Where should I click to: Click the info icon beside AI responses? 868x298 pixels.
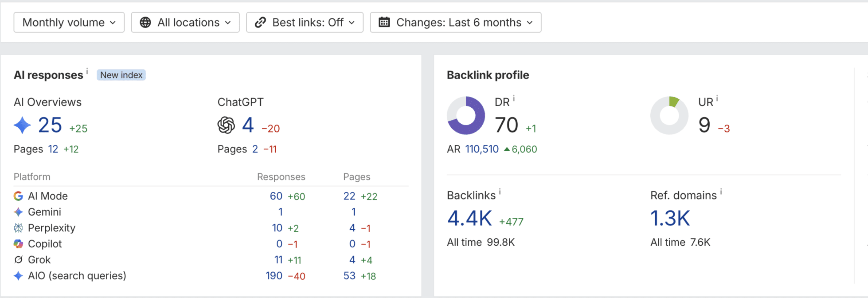pyautogui.click(x=87, y=71)
